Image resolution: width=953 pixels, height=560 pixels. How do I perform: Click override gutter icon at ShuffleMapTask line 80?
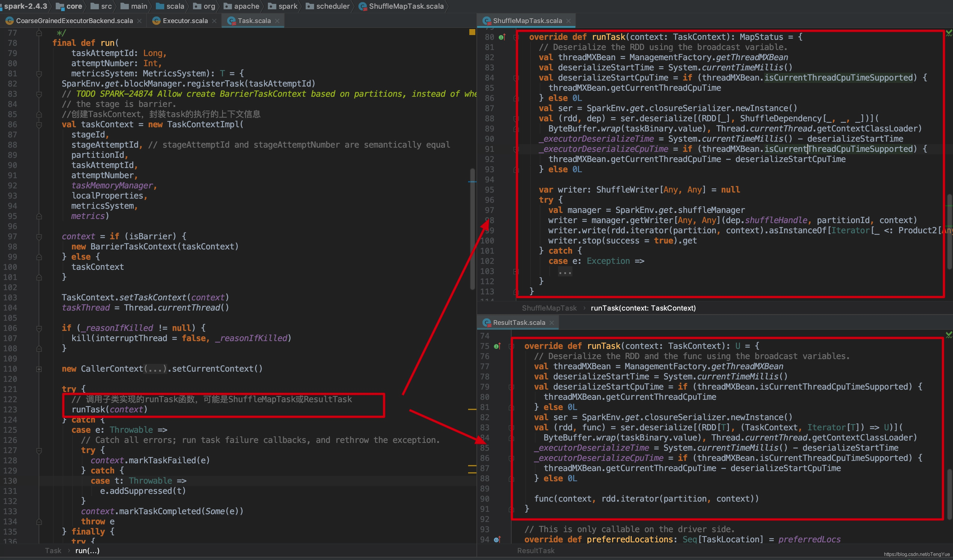[502, 37]
